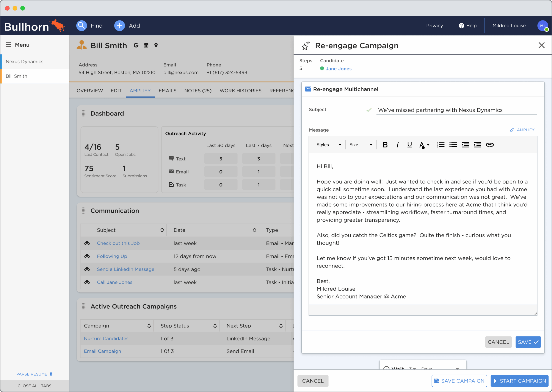This screenshot has height=392, width=552.
Task: Sort Communication table by Subject column
Action: point(162,230)
